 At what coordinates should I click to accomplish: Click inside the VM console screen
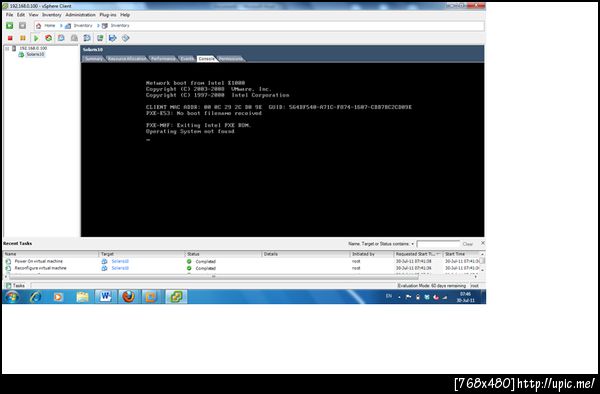coord(282,149)
